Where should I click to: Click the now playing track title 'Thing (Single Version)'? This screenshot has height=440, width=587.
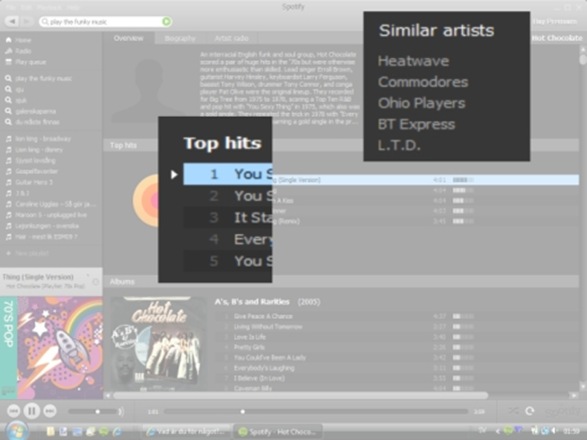click(x=38, y=277)
